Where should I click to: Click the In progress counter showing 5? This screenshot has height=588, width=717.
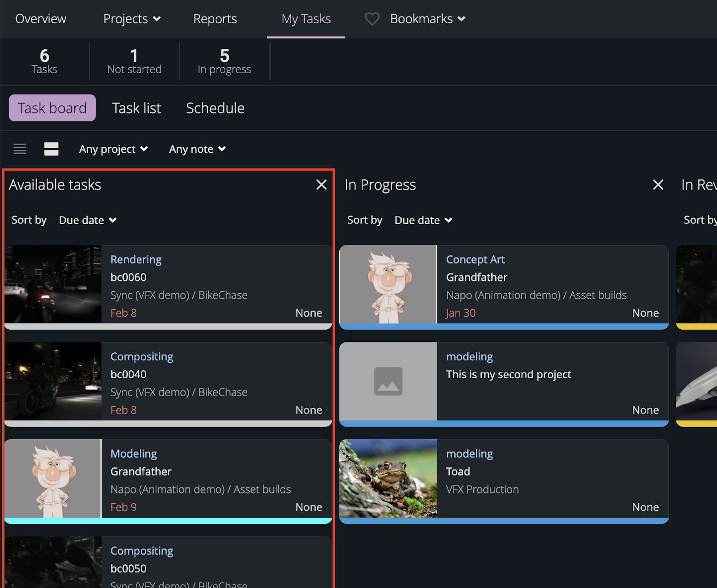224,61
